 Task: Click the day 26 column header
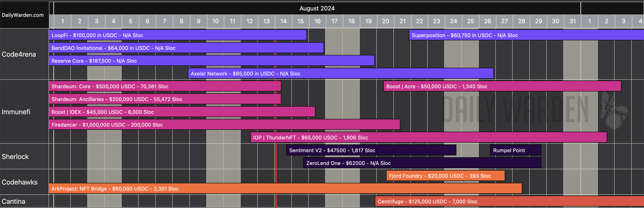[487, 21]
